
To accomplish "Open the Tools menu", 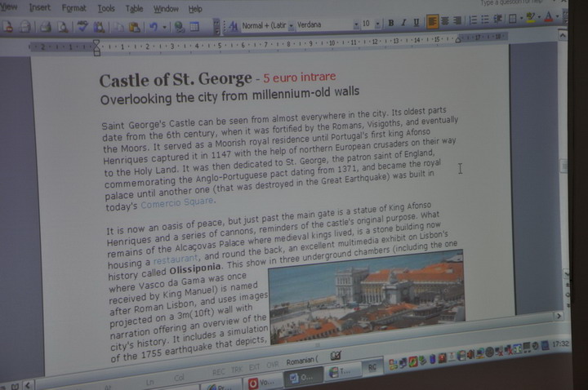I will [x=106, y=8].
